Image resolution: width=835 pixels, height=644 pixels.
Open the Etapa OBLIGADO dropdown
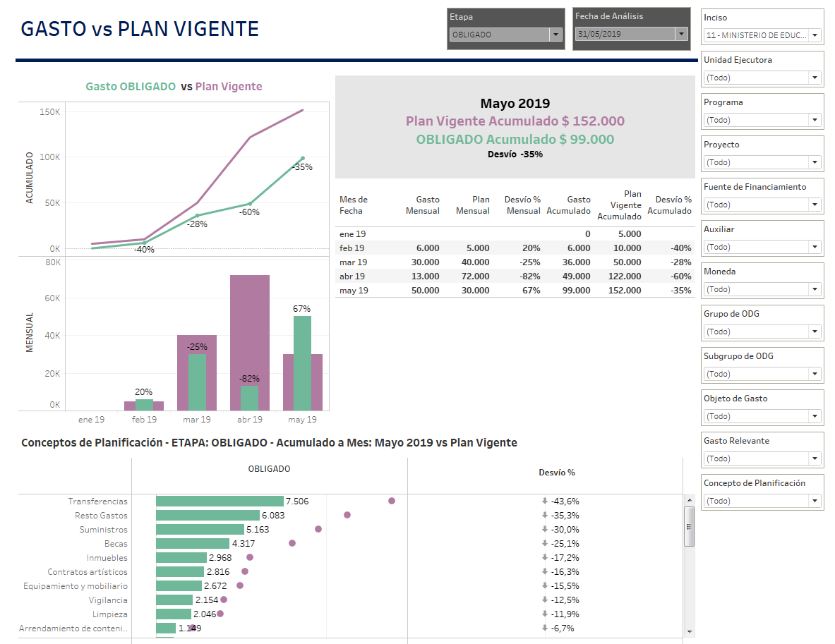tap(506, 35)
